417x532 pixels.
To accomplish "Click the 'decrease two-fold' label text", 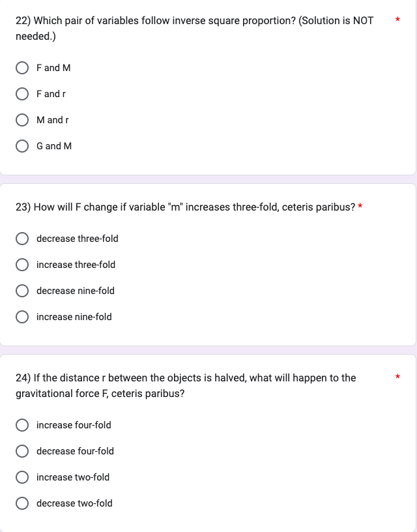I will (74, 503).
